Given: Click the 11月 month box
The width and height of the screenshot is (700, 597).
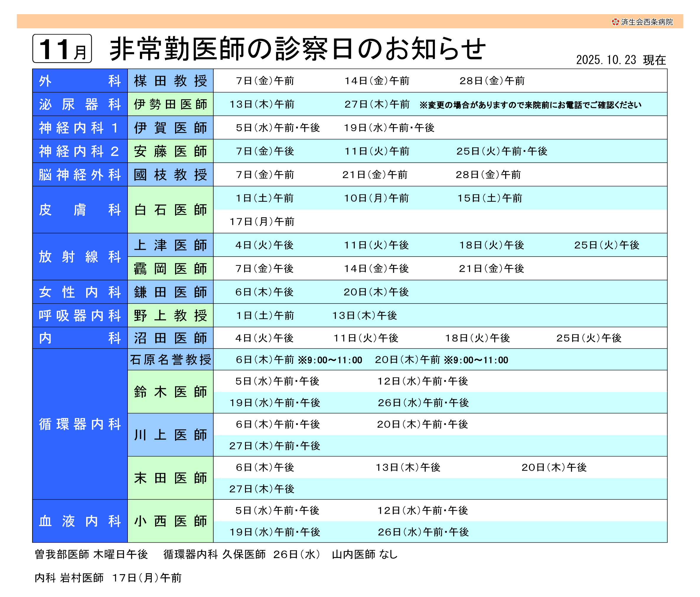Looking at the screenshot, I should [62, 49].
